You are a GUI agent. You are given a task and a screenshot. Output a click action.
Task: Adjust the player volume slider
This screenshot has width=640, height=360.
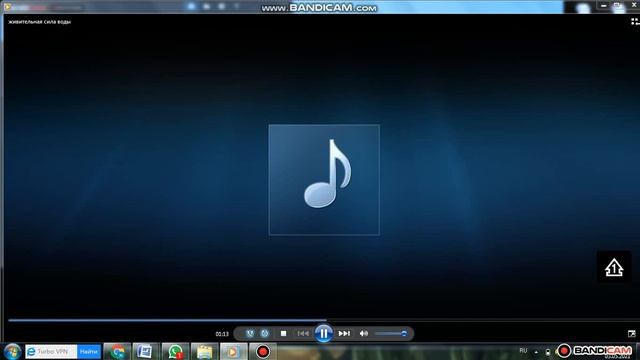point(391,333)
